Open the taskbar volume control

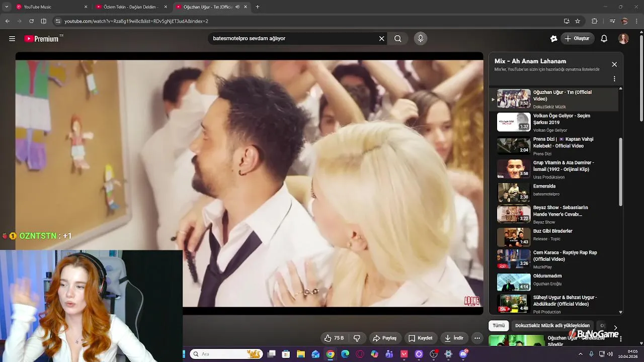pos(609,354)
